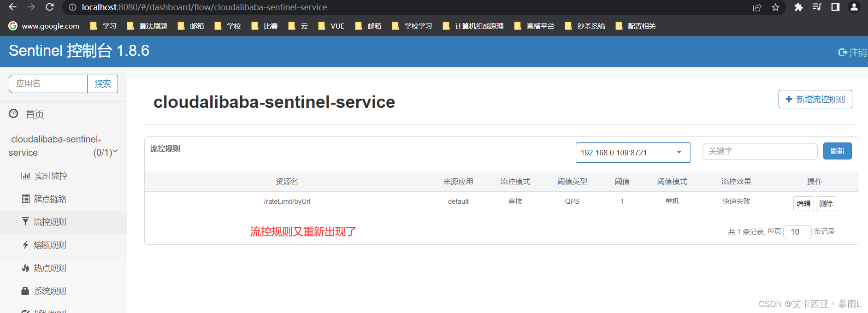This screenshot has height=313, width=868.
Task: Click the 注销 logout button
Action: pyautogui.click(x=852, y=53)
